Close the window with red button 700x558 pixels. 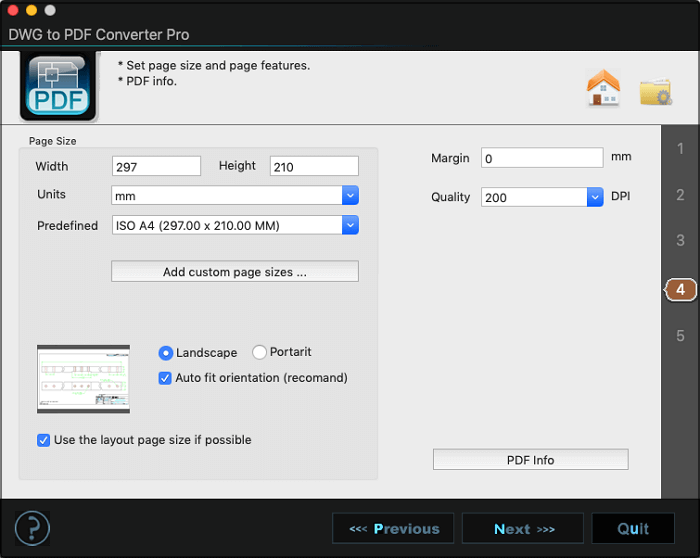[x=13, y=10]
